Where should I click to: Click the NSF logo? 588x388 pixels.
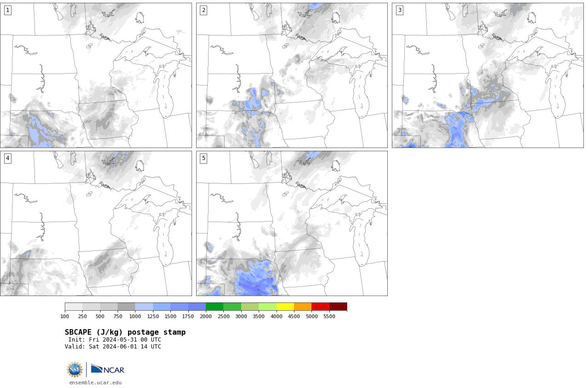click(x=74, y=370)
